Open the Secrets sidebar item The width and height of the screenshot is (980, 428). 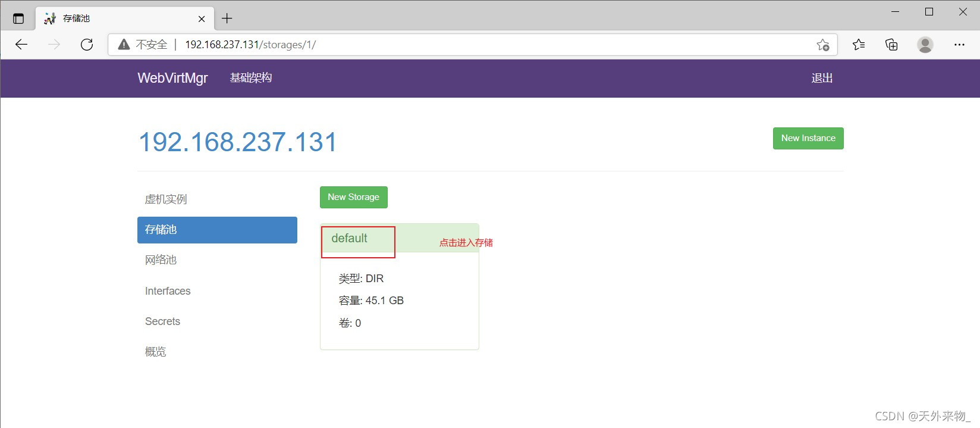click(x=217, y=321)
